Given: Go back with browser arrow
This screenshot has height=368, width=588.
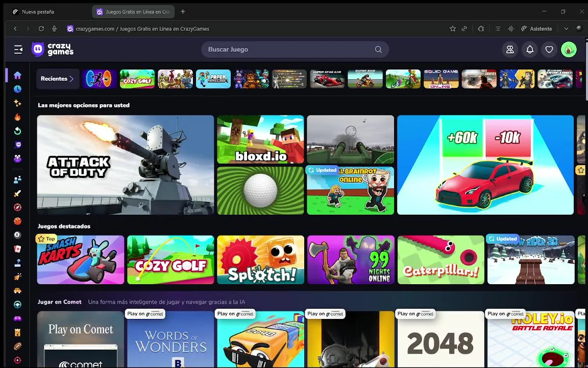Looking at the screenshot, I should (x=15, y=29).
